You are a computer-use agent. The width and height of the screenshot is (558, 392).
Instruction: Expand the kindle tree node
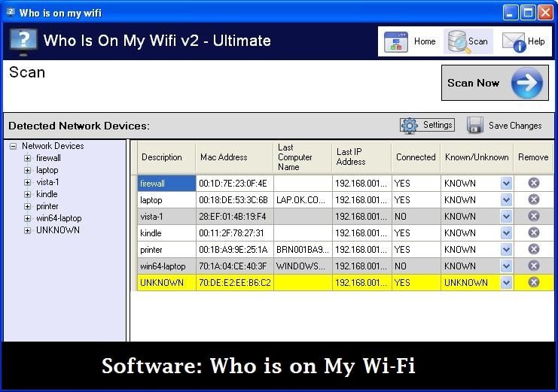click(x=27, y=195)
